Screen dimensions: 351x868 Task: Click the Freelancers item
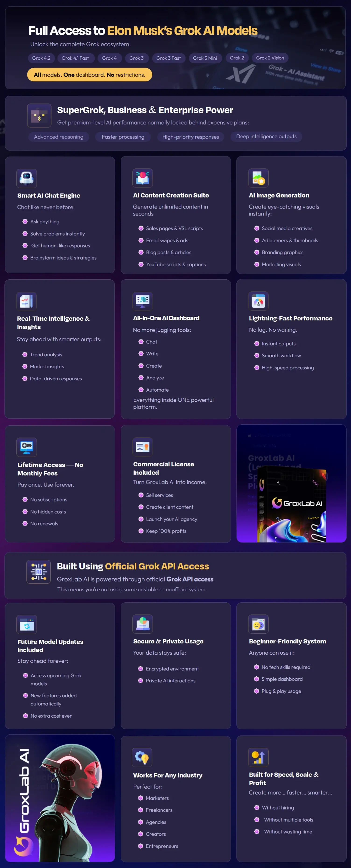pyautogui.click(x=159, y=810)
